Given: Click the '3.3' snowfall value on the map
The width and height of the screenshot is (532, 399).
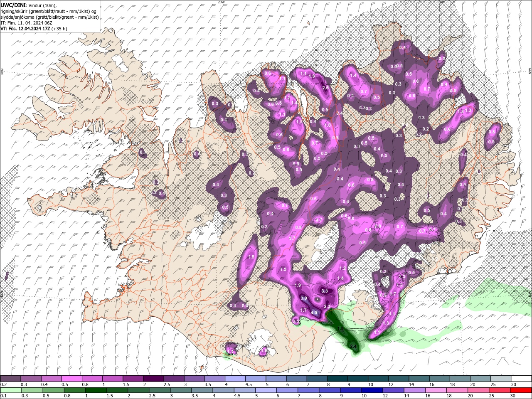Looking at the screenshot, I should pos(325,291).
